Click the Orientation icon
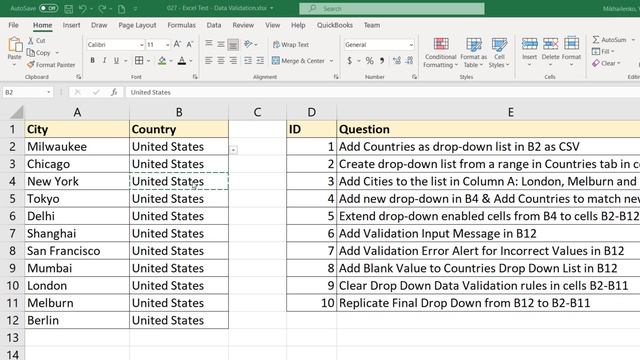640x360 pixels. coord(248,44)
